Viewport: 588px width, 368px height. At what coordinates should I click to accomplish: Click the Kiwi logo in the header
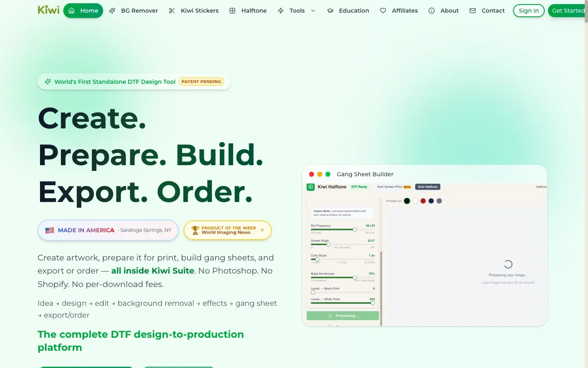[49, 10]
